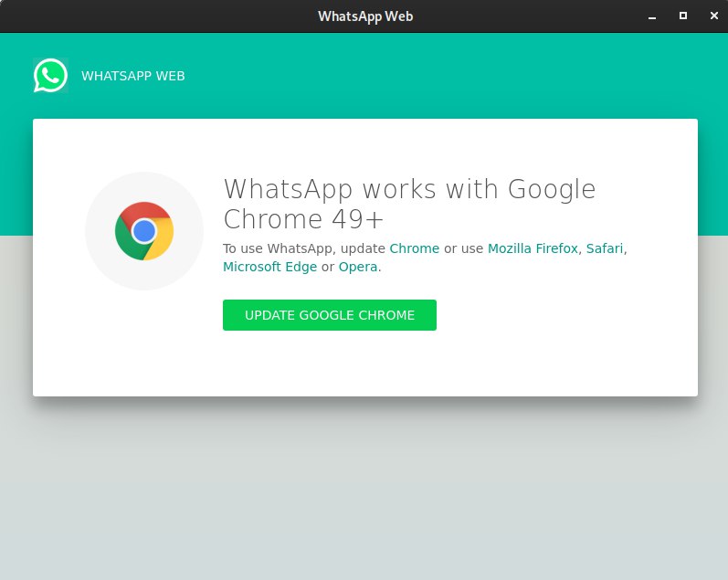Click the Update Google Chrome button

(x=330, y=315)
